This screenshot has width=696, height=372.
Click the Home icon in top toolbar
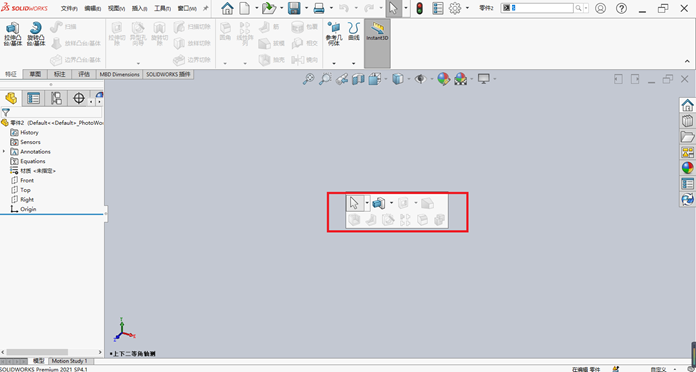click(x=227, y=8)
